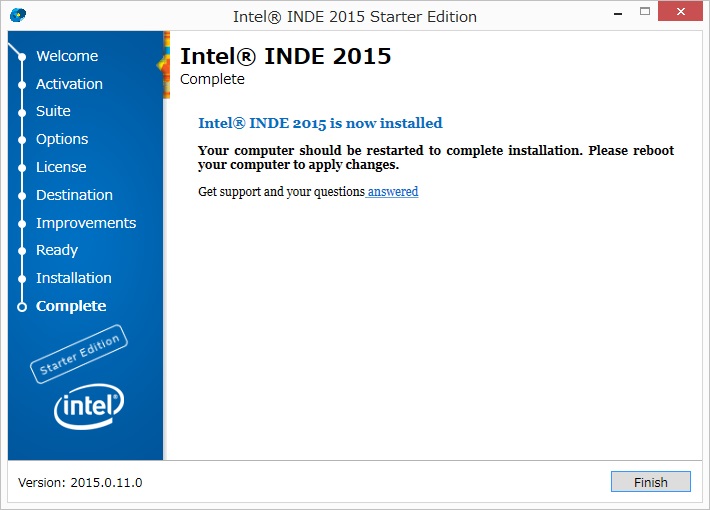Screen dimensions: 710x510
Task: Select the Welcome step in sidebar
Action: [x=67, y=56]
